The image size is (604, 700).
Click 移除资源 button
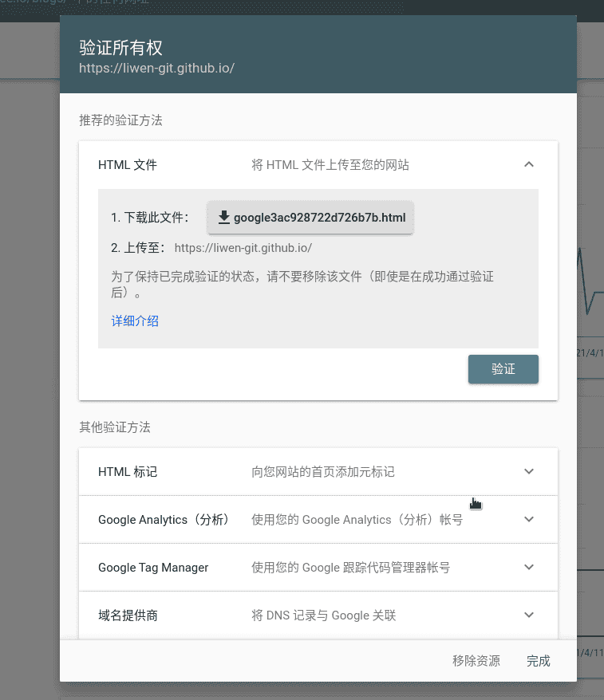click(x=476, y=661)
